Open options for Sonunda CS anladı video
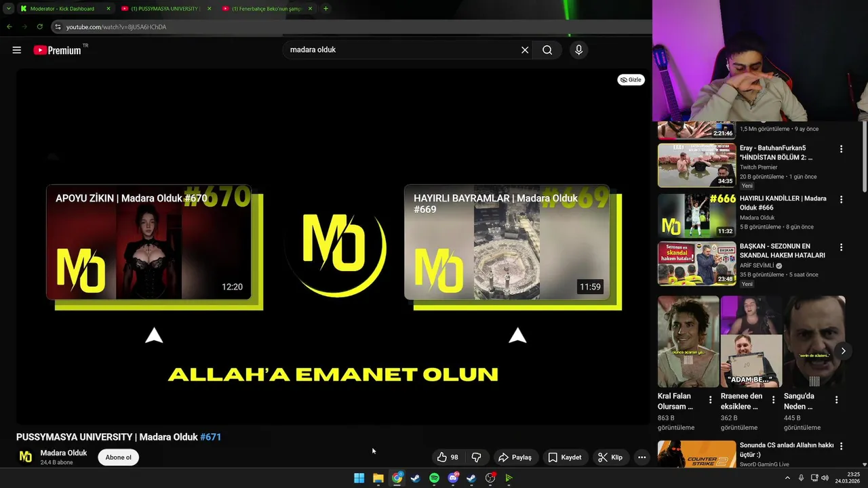 (x=841, y=446)
